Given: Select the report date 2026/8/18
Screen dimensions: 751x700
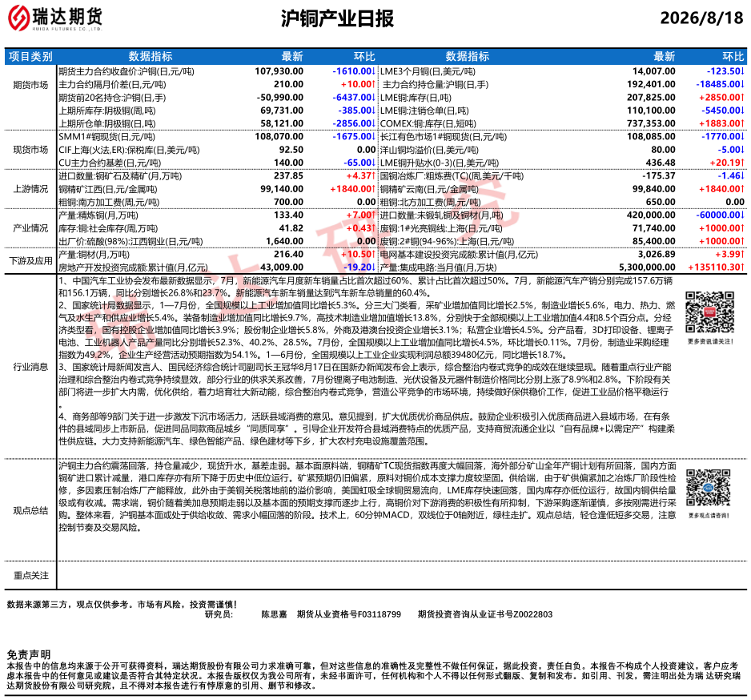Looking at the screenshot, I should [x=701, y=18].
